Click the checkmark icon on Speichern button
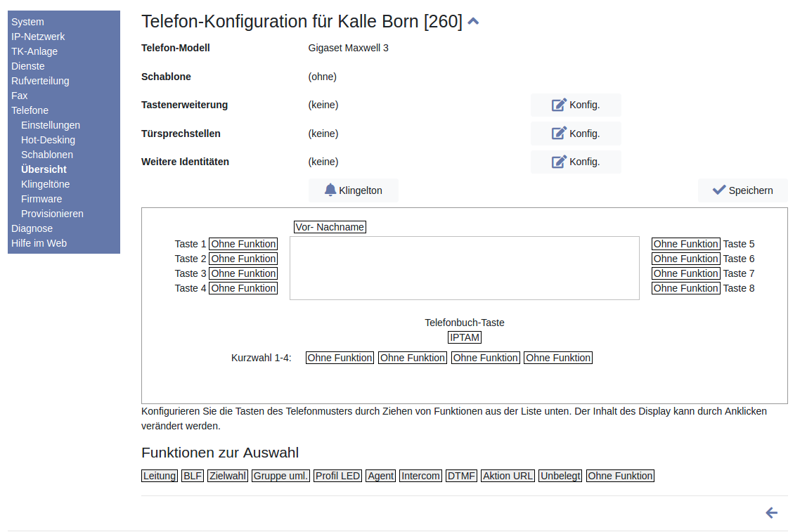The image size is (807, 532). pyautogui.click(x=719, y=190)
